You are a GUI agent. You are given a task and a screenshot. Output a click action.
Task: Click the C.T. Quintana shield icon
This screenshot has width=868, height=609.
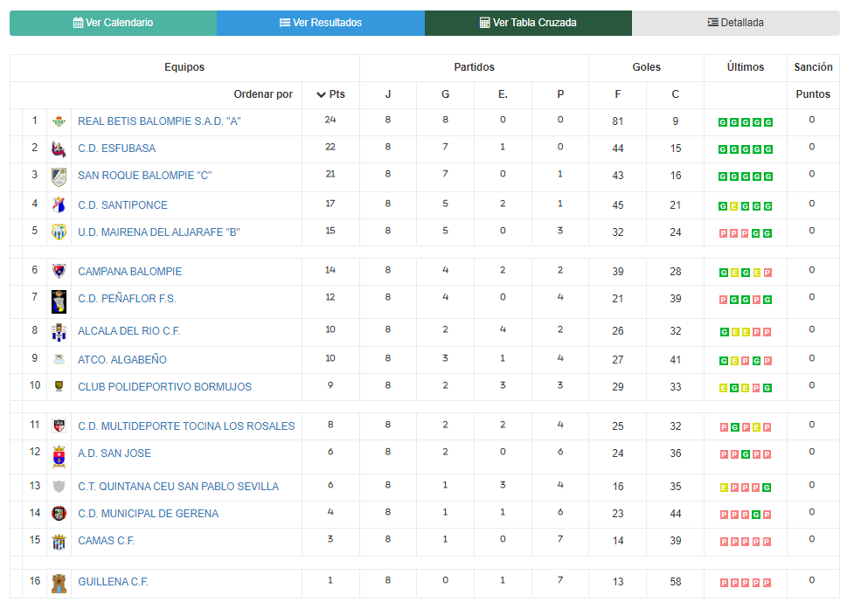pos(59,486)
